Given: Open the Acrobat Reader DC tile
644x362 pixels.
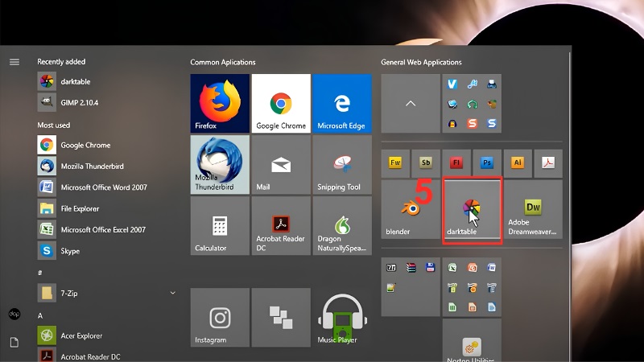Looking at the screenshot, I should pyautogui.click(x=281, y=226).
